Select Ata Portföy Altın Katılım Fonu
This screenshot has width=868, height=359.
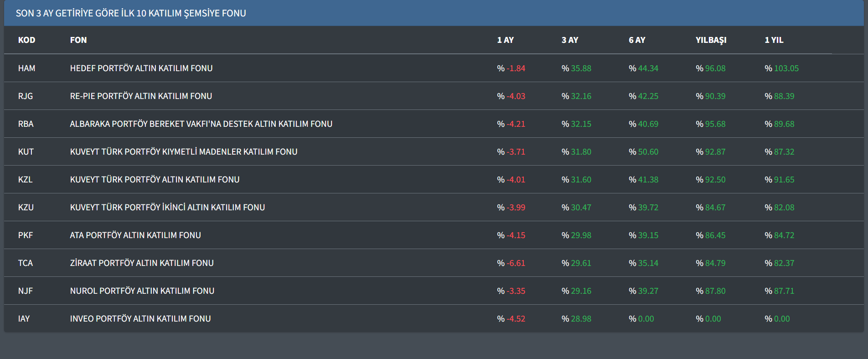135,235
